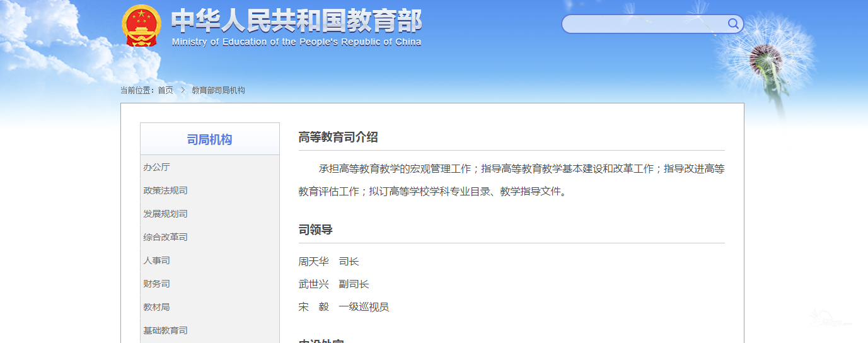Screen dimensions: 868x343
Task: Select 政策法规司 in the sidebar
Action: coord(165,190)
